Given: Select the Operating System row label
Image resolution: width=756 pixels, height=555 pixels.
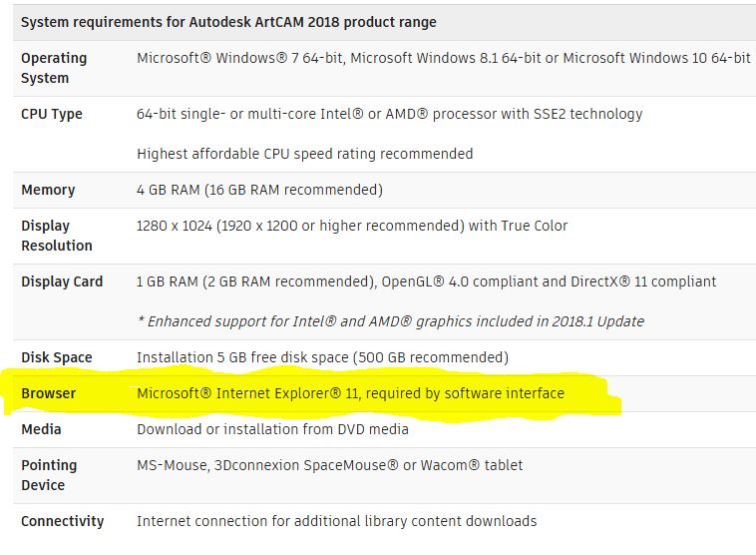Looking at the screenshot, I should click(x=54, y=68).
